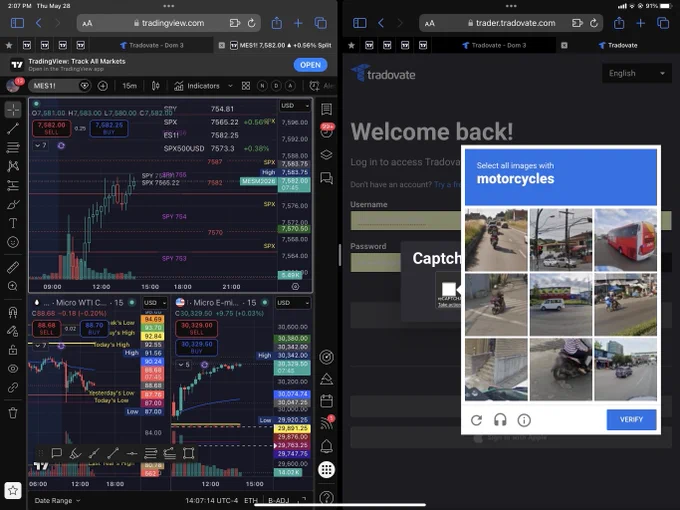Collapse the indicator legend count 7 on MES chart
Screen dimensions: 680x510
40,146
